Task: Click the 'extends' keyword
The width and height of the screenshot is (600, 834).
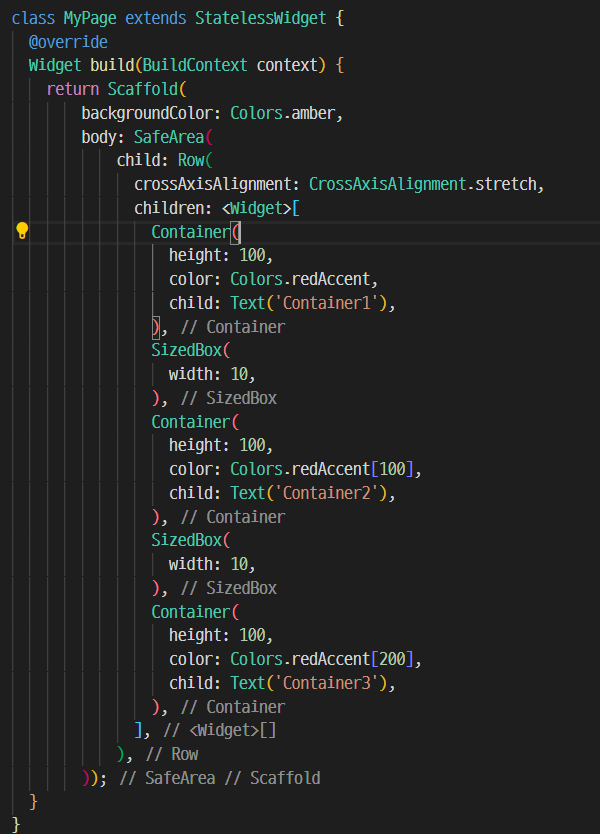Action: click(155, 18)
